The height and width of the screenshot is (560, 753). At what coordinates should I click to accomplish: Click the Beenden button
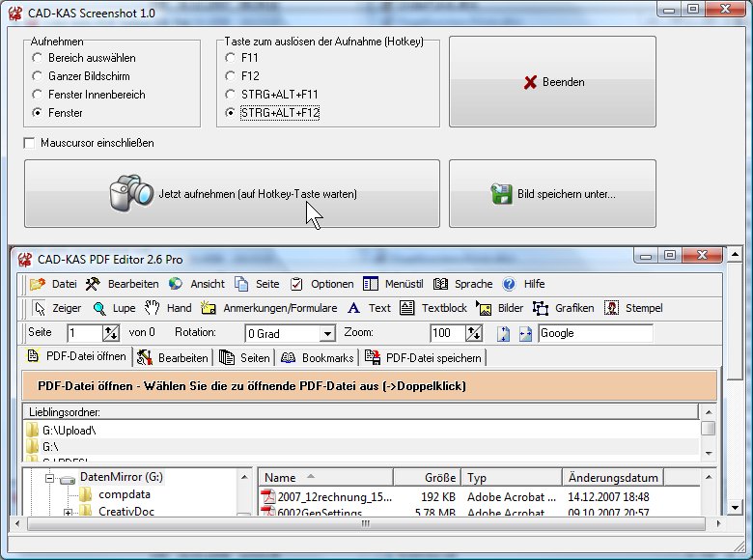(552, 82)
